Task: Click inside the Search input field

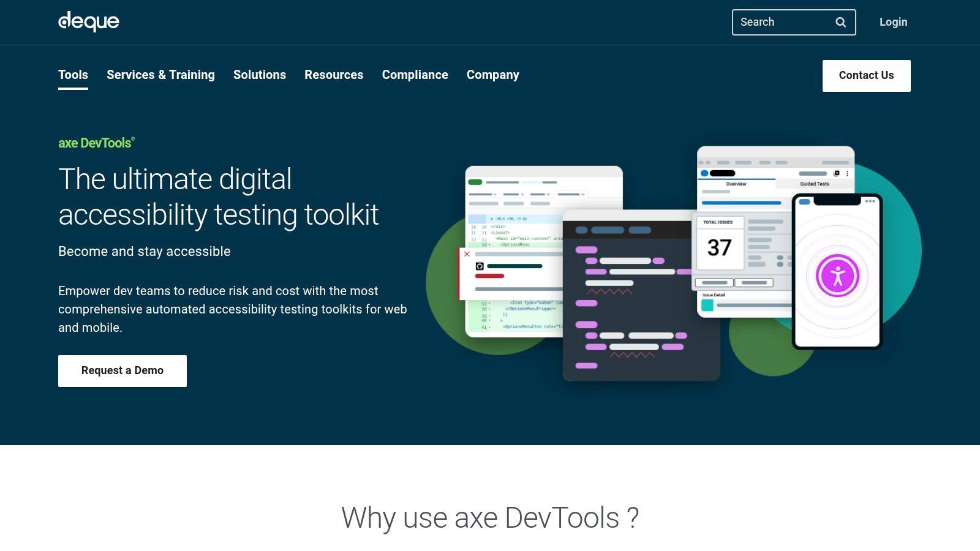Action: tap(781, 21)
